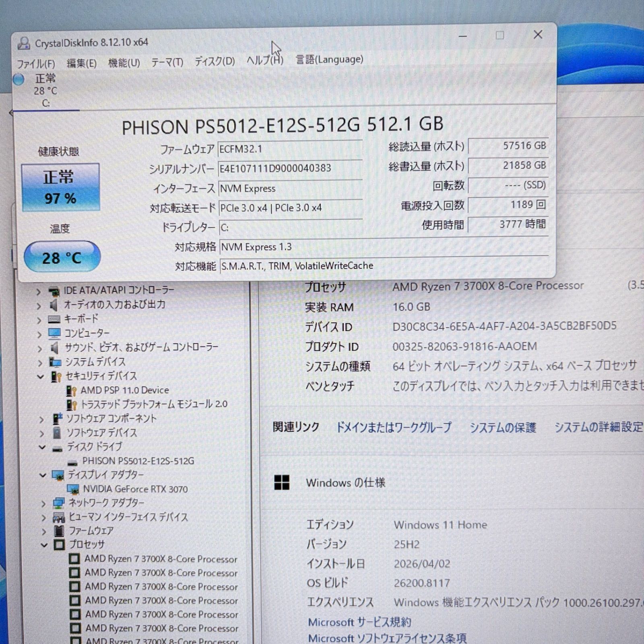Viewport: 644px width, 644px height.
Task: Select PHISON PS5012-E12S-512G in disk drives
Action: 138,461
